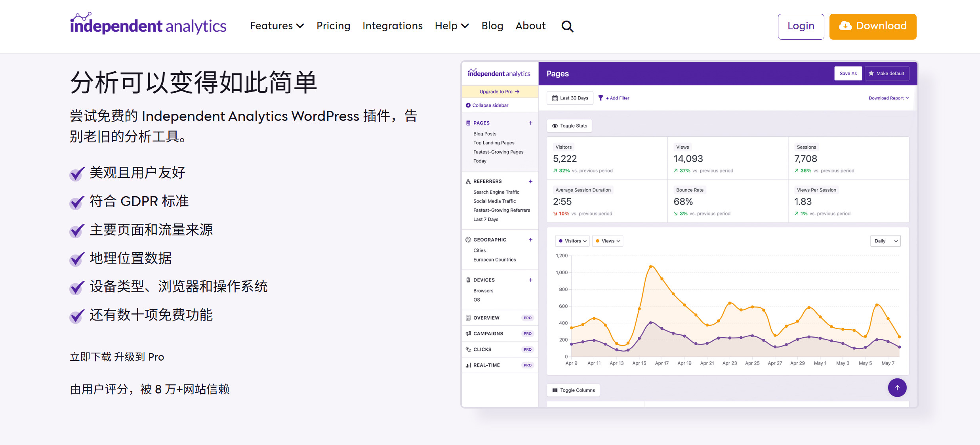
Task: Click the Pages section document icon
Action: 468,123
